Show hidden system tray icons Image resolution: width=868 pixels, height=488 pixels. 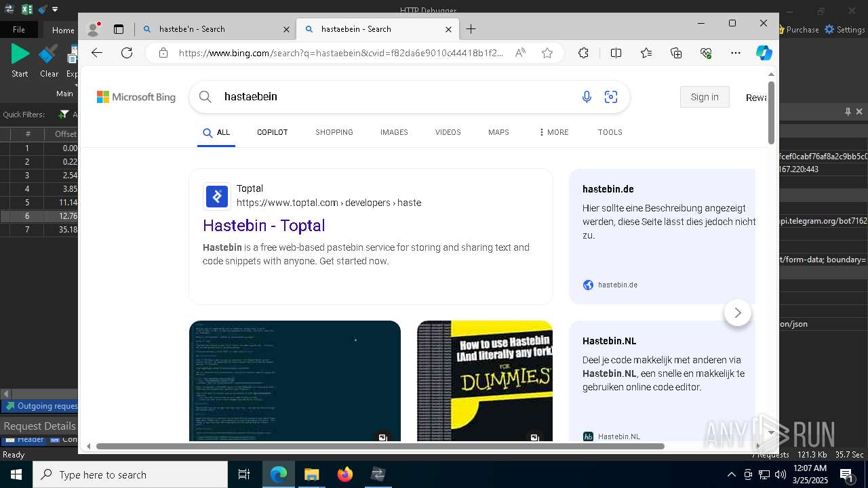(x=731, y=474)
